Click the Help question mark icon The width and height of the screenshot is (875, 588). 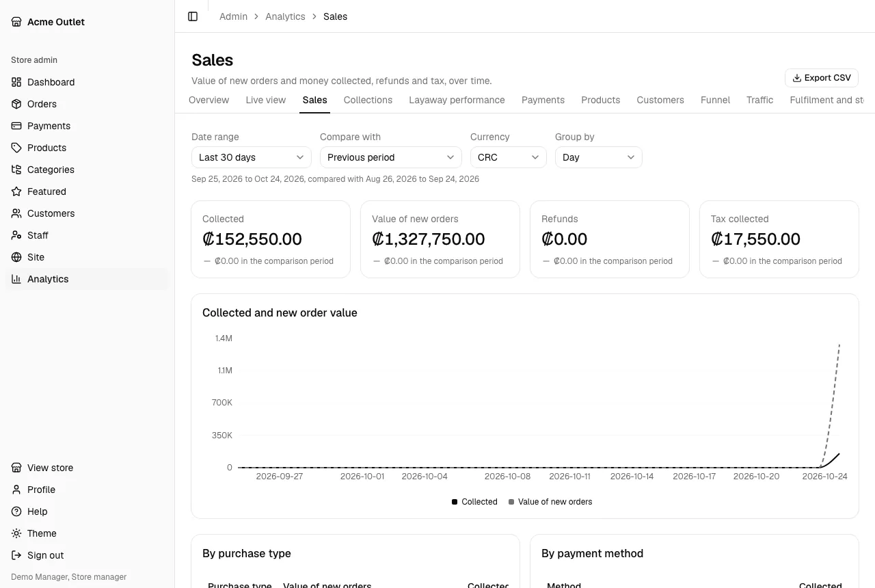coord(16,511)
